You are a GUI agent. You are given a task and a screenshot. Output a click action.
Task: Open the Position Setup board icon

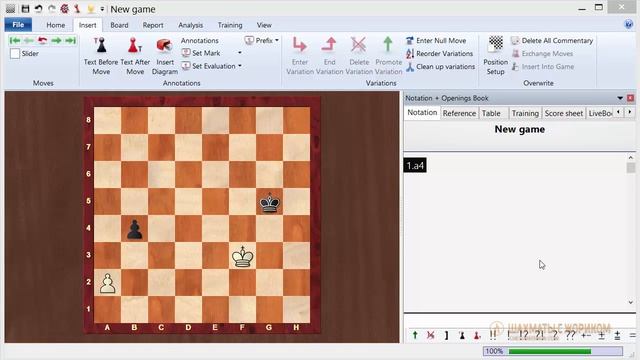pyautogui.click(x=496, y=44)
